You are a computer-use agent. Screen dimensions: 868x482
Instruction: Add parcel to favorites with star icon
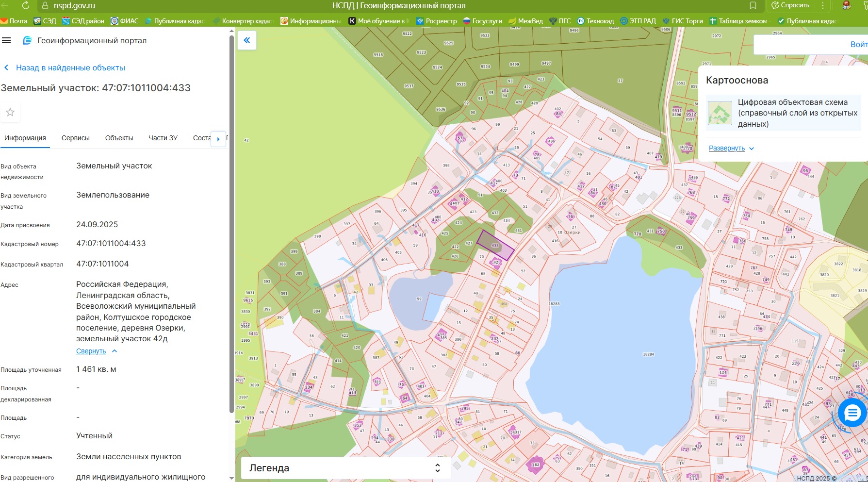(x=10, y=112)
